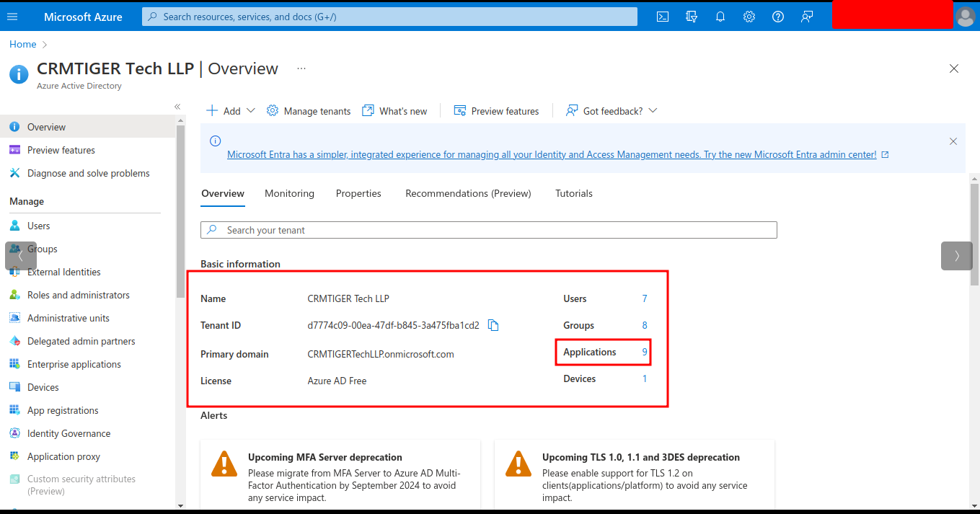Image resolution: width=980 pixels, height=514 pixels.
Task: Open Directories and subscriptions filter icon
Action: tap(692, 17)
